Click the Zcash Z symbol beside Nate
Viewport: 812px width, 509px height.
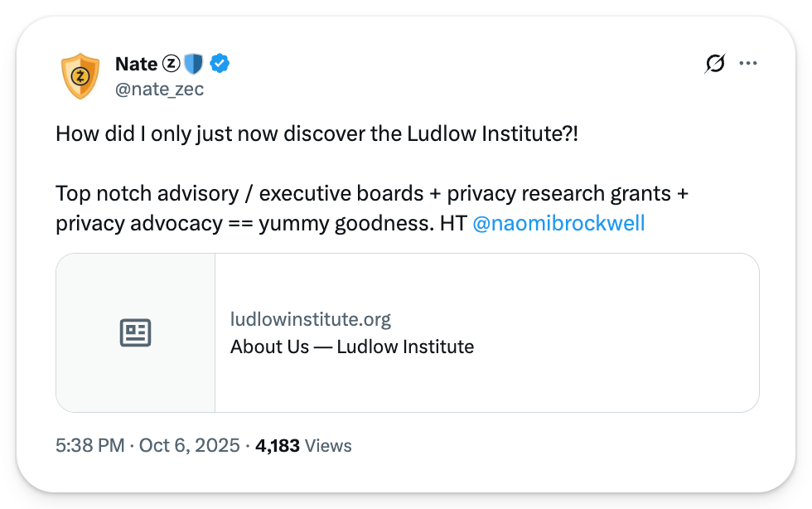point(172,63)
